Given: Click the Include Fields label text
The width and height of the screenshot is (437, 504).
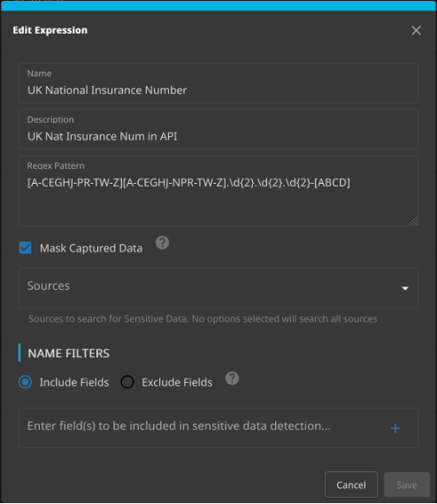Looking at the screenshot, I should pos(74,383).
